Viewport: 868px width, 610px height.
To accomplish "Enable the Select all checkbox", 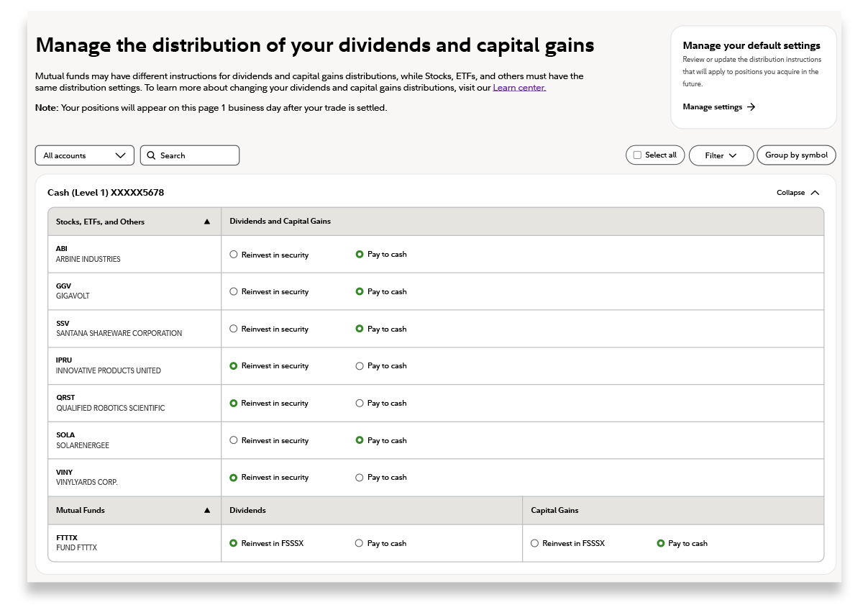I will (x=636, y=155).
